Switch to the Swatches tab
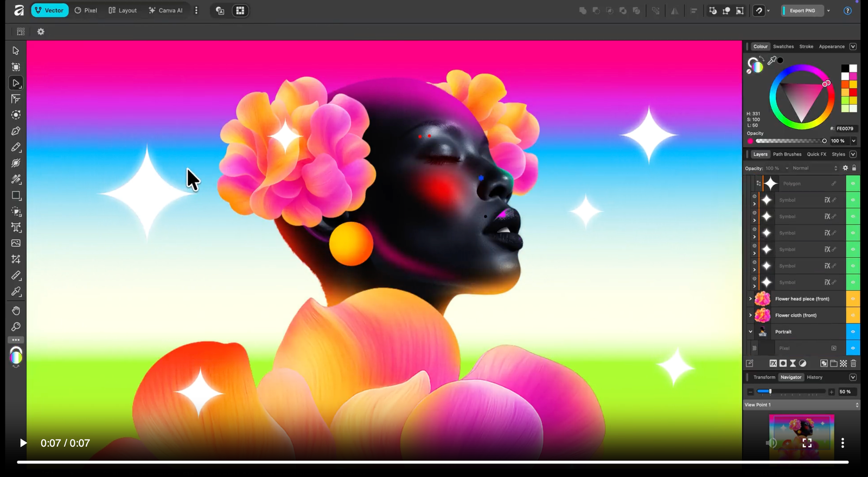This screenshot has width=868, height=477. (783, 47)
